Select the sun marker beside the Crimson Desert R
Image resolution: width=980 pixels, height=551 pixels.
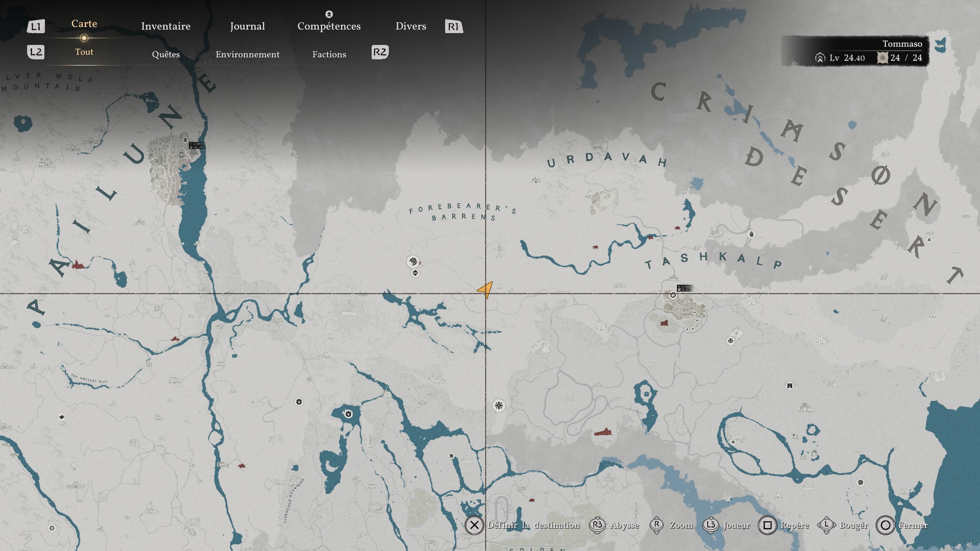[x=929, y=240]
